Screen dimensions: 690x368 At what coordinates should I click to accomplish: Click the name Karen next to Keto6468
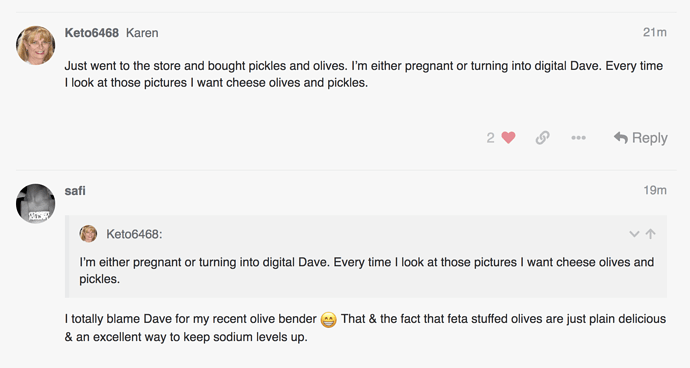click(x=142, y=33)
